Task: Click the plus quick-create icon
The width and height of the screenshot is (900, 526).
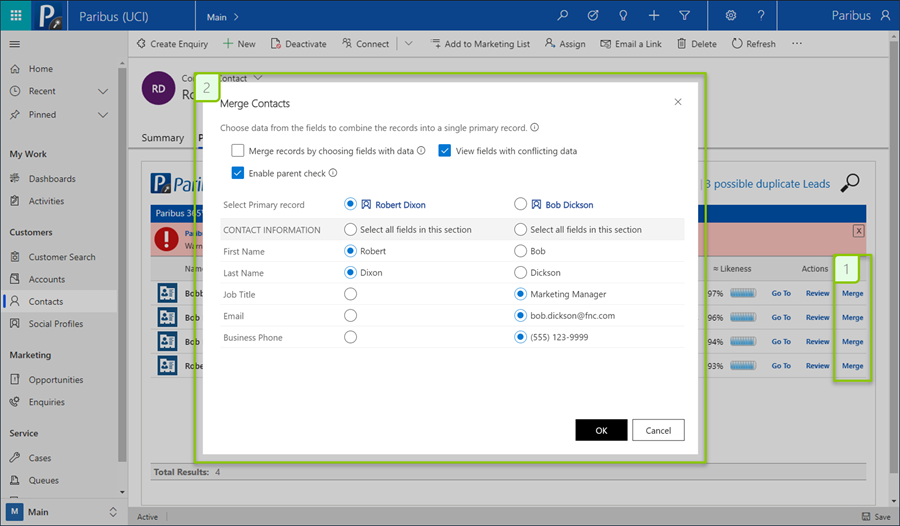Action: pos(654,16)
